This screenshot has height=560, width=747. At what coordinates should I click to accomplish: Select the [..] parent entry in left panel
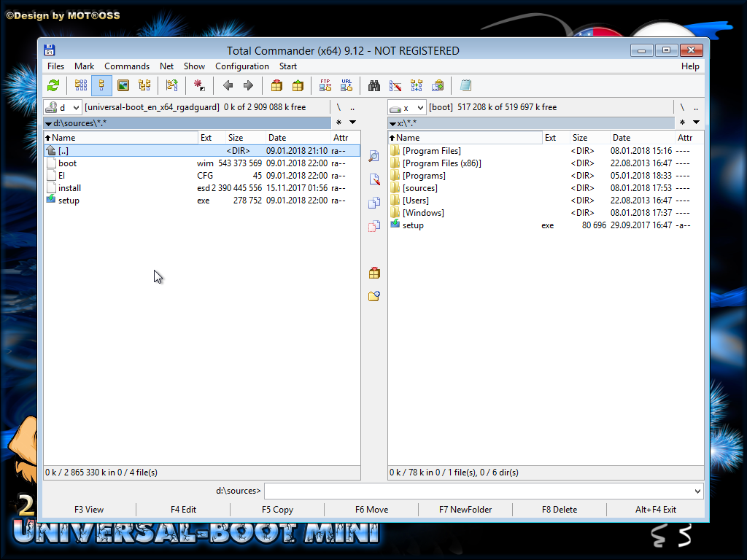click(202, 151)
